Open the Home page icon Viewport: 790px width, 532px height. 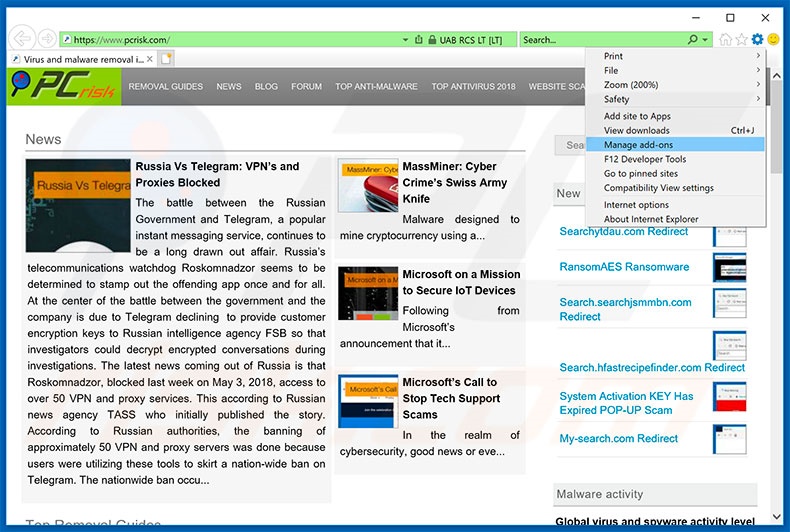[x=725, y=40]
